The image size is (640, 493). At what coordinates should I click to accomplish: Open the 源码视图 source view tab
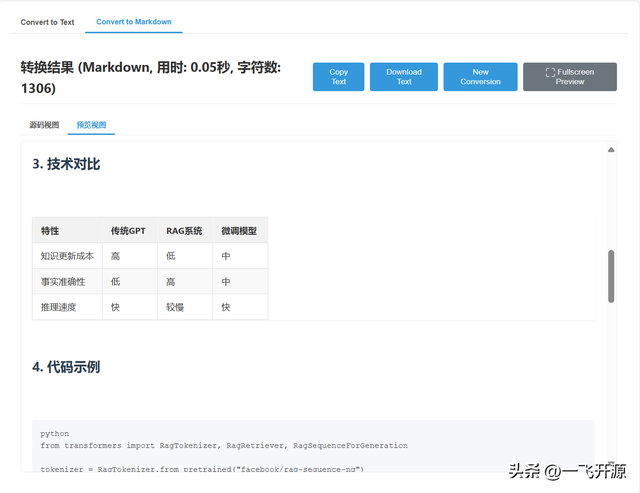point(44,125)
